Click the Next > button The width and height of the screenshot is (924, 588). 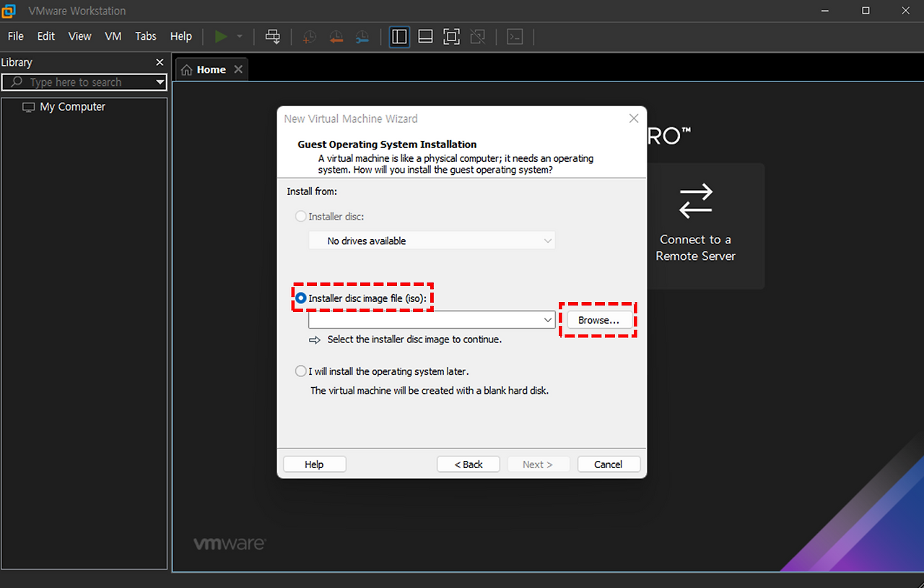538,464
